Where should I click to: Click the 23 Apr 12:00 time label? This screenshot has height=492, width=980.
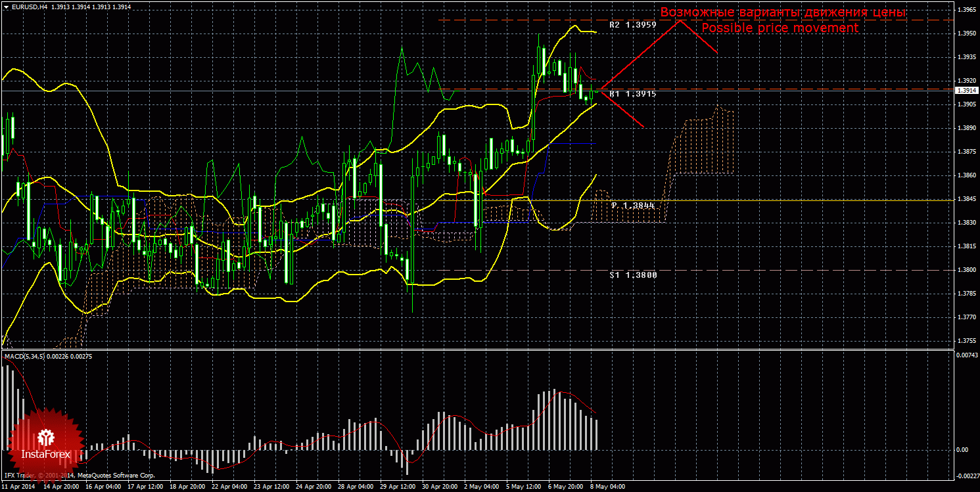(271, 487)
